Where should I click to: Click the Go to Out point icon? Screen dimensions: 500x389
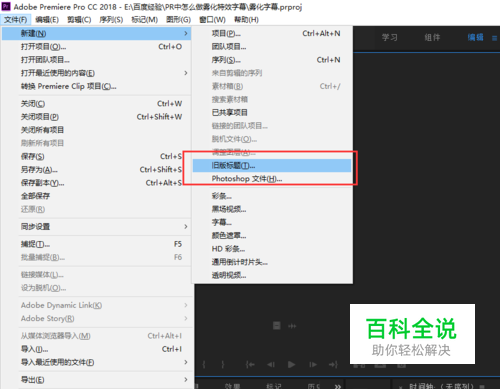(333, 365)
